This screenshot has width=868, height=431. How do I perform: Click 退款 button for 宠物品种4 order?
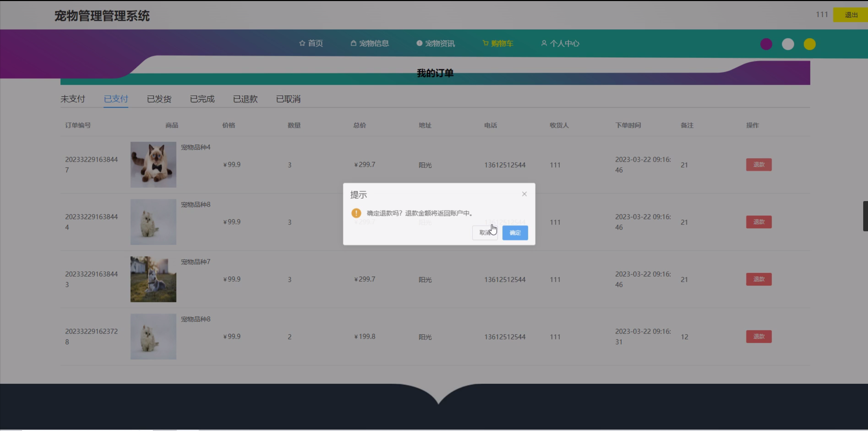click(759, 165)
